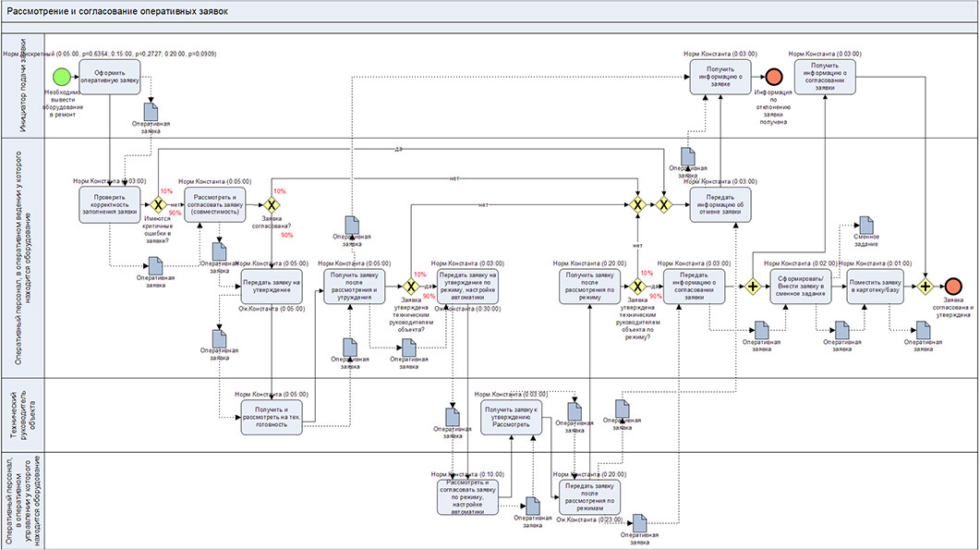Viewport: 980px width, 550px height.
Task: Click the 'Заявка согласована?' gateway diamond
Action: 272,204
